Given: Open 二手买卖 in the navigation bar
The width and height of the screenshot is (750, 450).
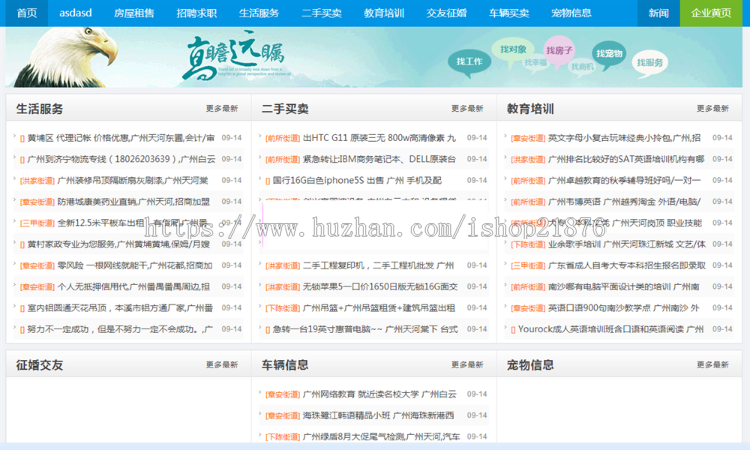Looking at the screenshot, I should [x=321, y=13].
